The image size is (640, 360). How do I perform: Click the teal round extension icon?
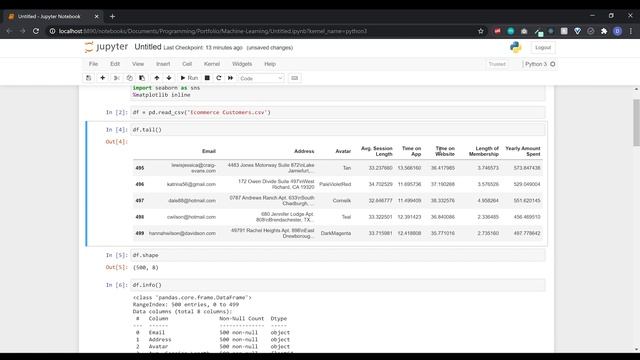coord(511,31)
